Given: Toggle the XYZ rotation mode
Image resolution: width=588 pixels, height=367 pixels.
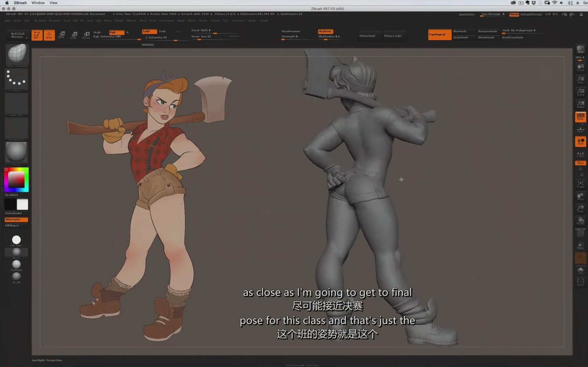Looking at the screenshot, I should pyautogui.click(x=580, y=163).
